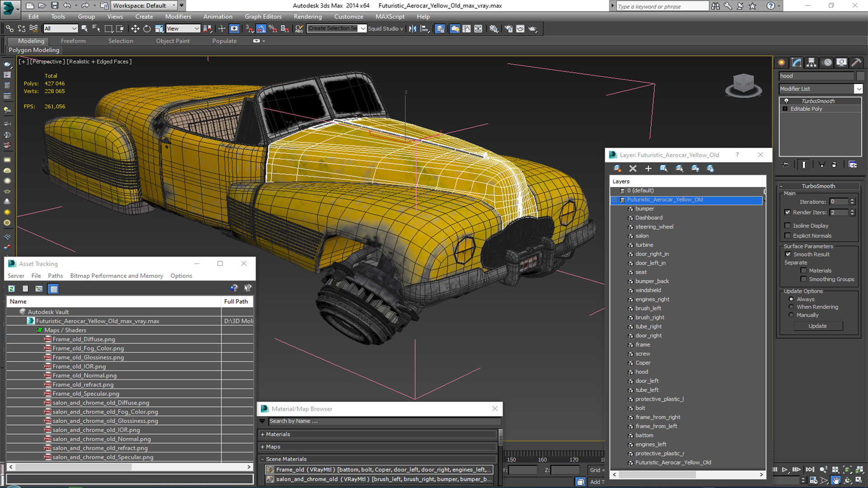
Task: Select Always update option radio button
Action: [x=791, y=299]
